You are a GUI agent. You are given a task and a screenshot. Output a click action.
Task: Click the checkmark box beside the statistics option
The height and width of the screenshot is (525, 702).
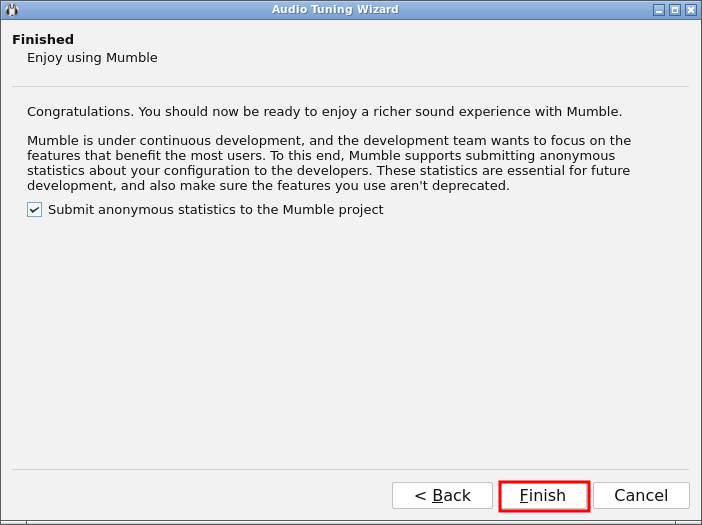tap(34, 209)
